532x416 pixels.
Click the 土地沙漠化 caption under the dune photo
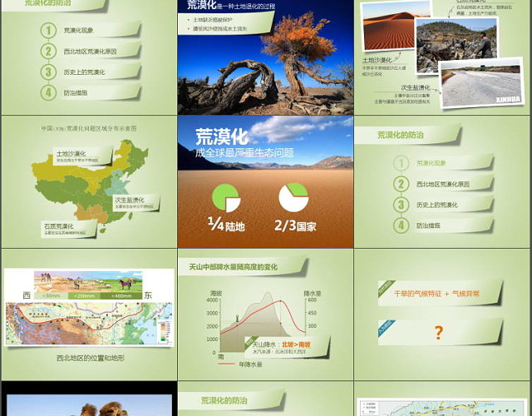377,60
